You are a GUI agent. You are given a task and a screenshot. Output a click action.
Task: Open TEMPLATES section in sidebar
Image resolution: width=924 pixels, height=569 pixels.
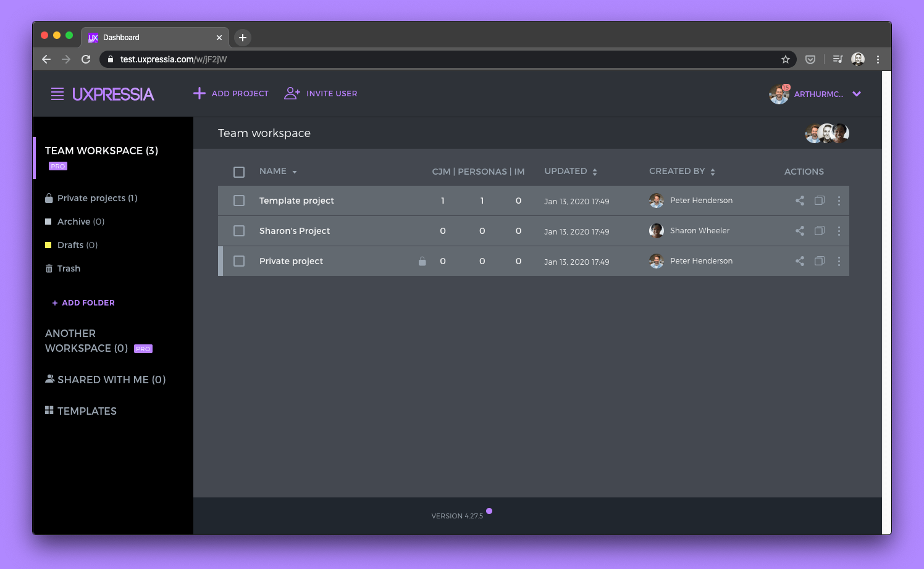81,411
